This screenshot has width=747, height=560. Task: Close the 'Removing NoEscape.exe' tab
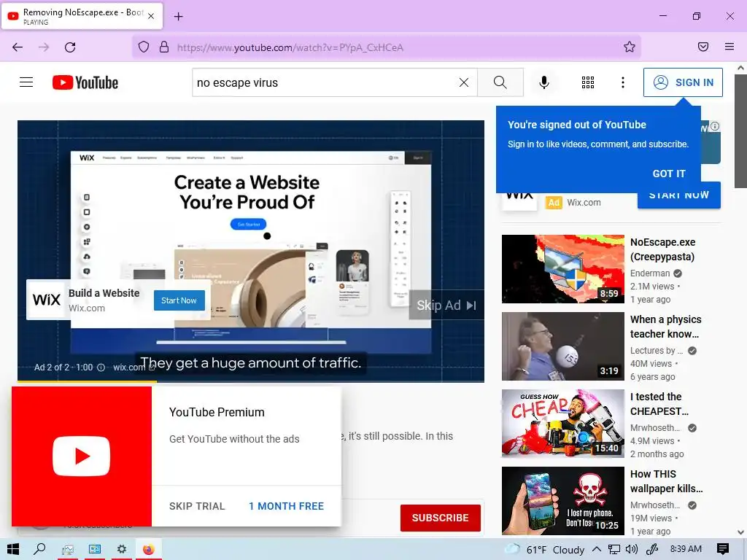pos(151,16)
